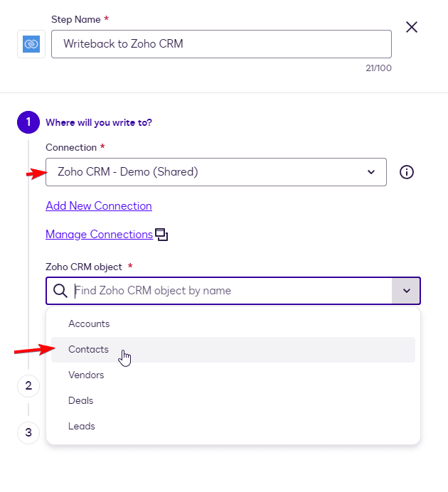Select Accounts from object list
The width and height of the screenshot is (448, 492).
point(89,324)
